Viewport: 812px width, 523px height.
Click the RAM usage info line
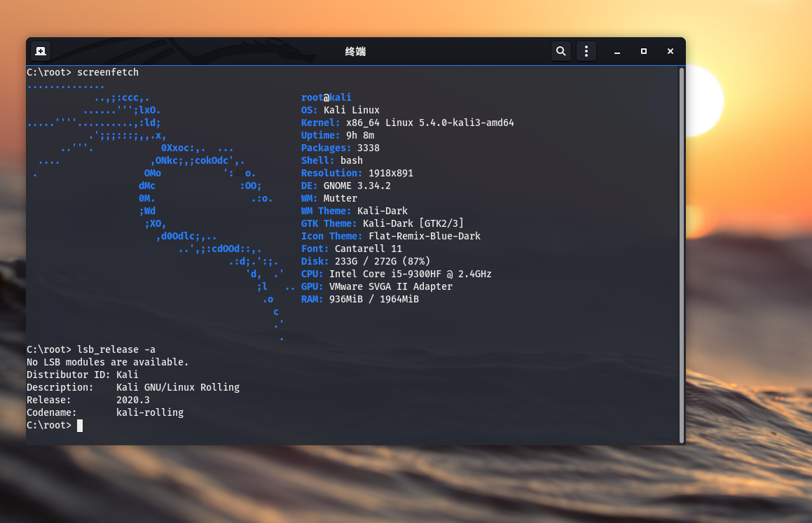359,299
